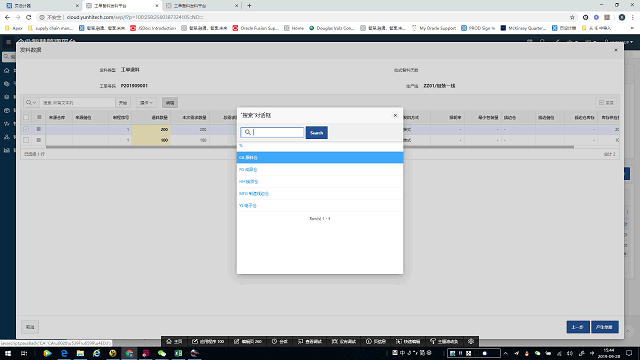The height and width of the screenshot is (360, 640).
Task: Open WeChat from the taskbar
Action: tap(162, 353)
